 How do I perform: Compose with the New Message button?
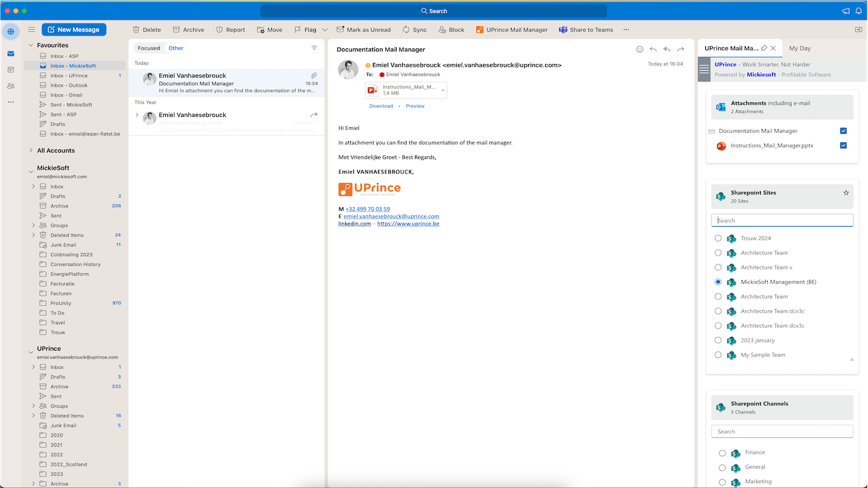click(x=74, y=30)
